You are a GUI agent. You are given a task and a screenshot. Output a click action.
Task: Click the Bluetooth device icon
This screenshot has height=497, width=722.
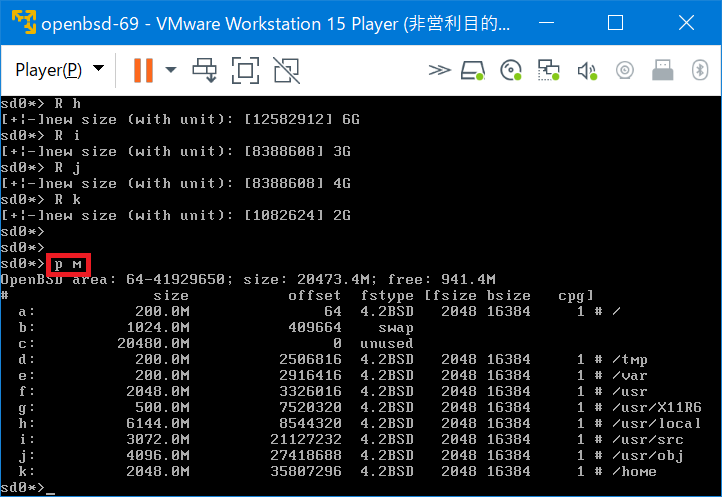pos(700,70)
